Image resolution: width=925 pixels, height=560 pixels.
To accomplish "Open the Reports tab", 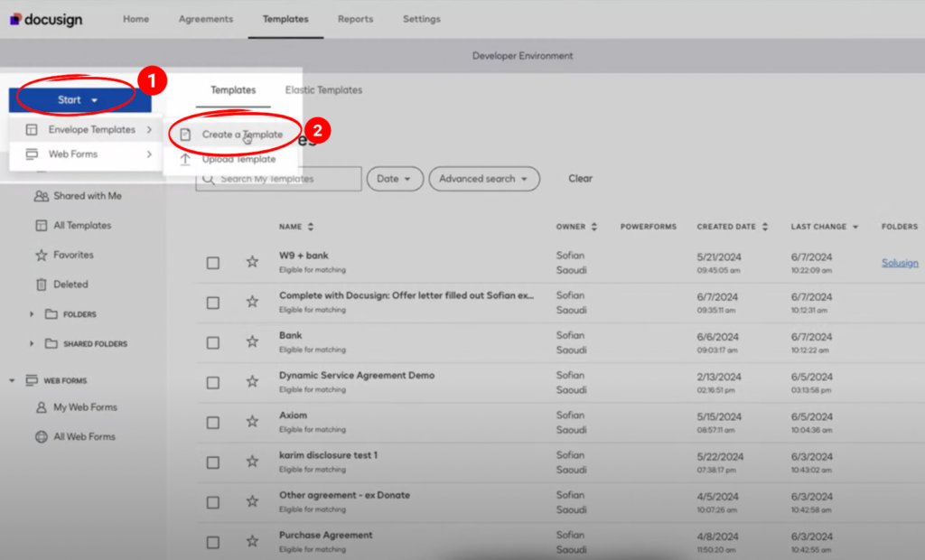I will [x=355, y=19].
